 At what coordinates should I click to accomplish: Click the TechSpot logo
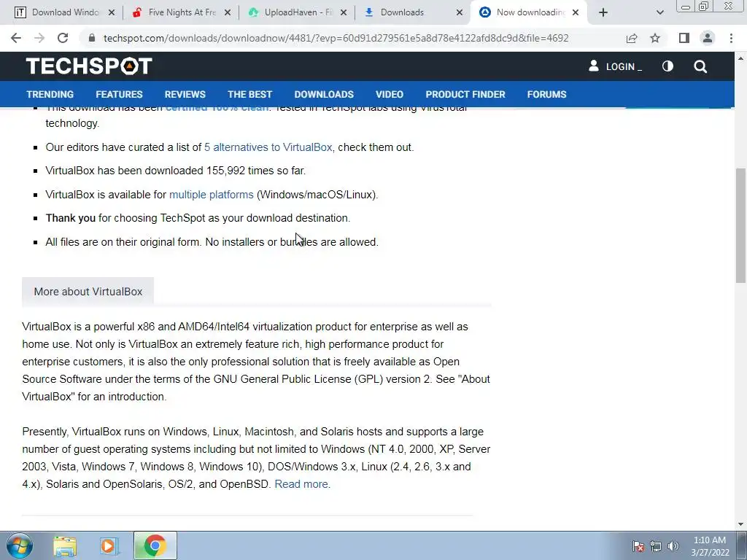(89, 66)
